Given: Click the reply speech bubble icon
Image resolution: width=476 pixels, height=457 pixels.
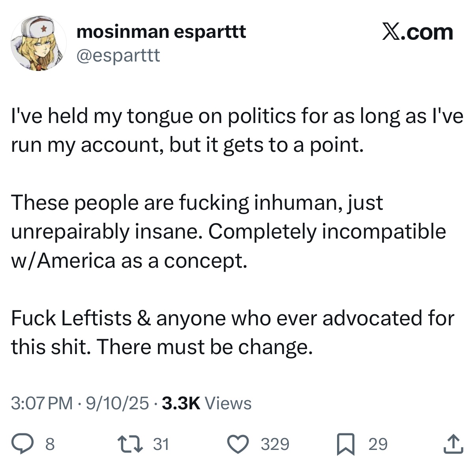Looking at the screenshot, I should 29,444.
